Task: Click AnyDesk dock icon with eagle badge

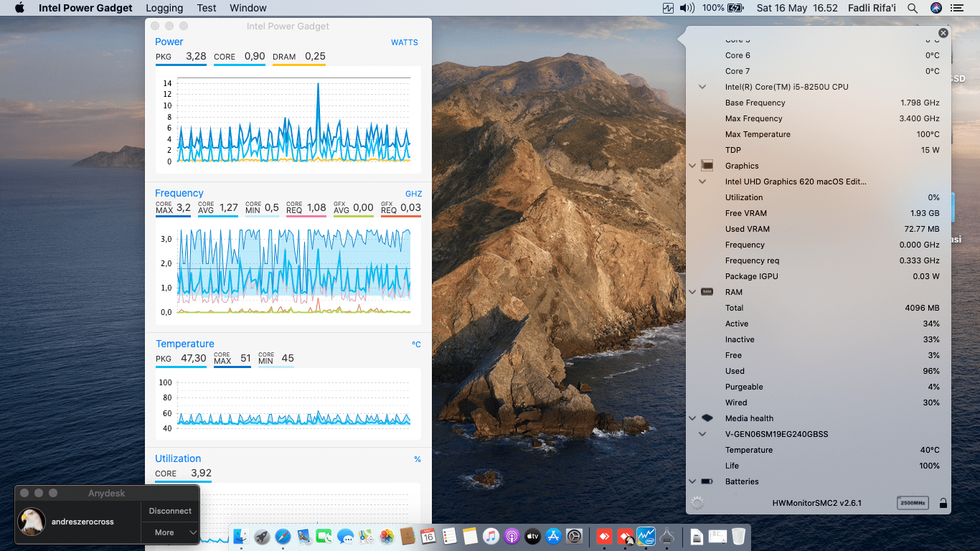Action: [626, 536]
